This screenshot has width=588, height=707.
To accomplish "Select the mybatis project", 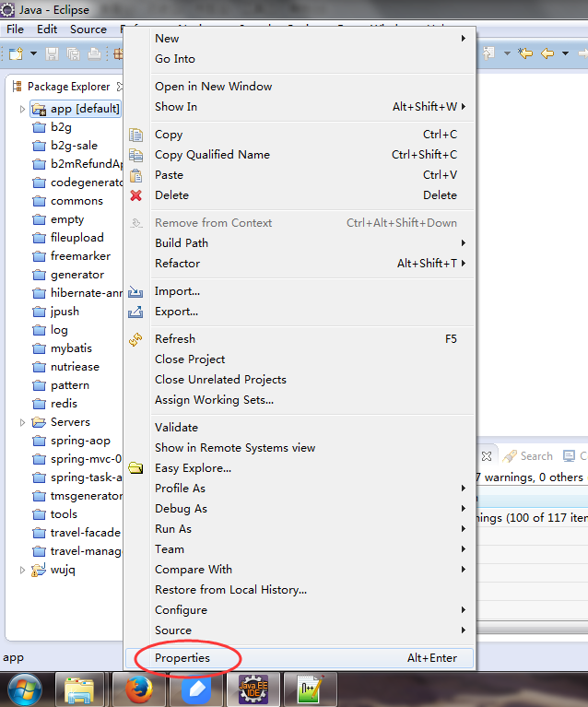I will pyautogui.click(x=63, y=348).
